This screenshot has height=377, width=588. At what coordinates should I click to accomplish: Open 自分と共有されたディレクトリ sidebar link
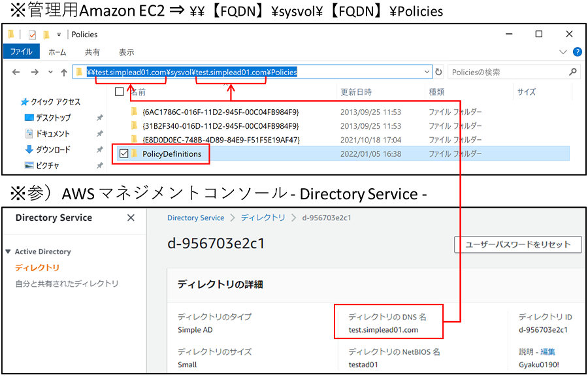pyautogui.click(x=67, y=284)
